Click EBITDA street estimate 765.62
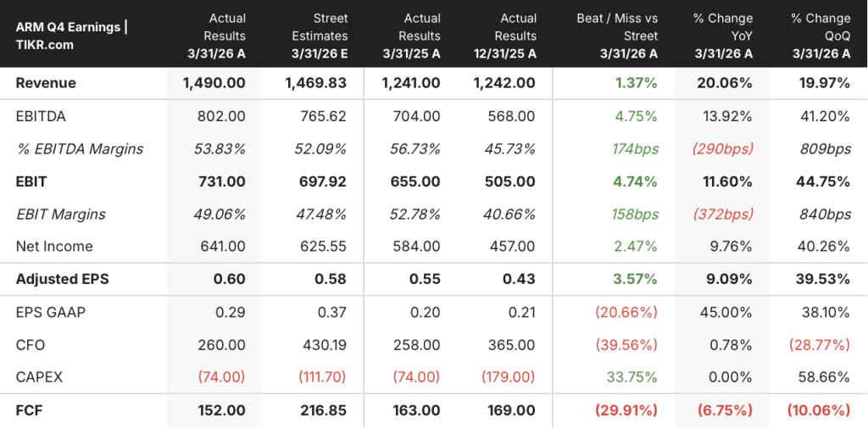 (324, 117)
